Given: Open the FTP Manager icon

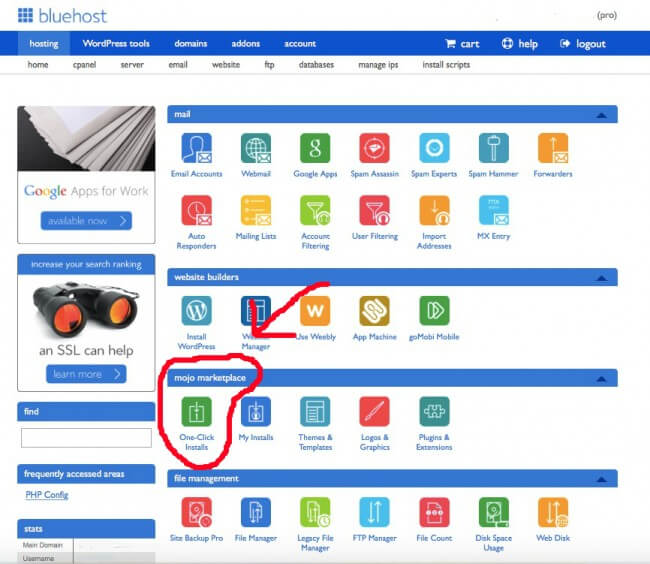Looking at the screenshot, I should click(x=375, y=513).
